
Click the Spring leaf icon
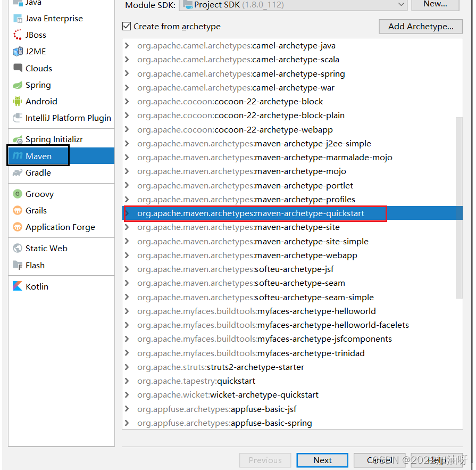pos(18,85)
